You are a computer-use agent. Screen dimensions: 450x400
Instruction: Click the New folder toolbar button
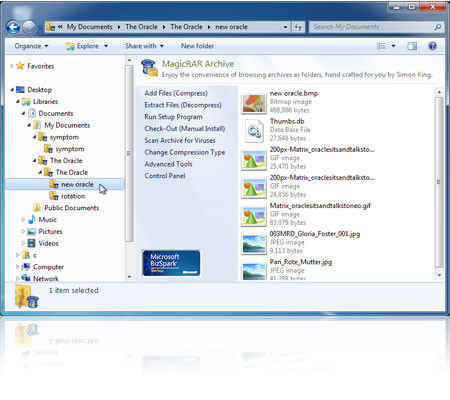click(197, 46)
